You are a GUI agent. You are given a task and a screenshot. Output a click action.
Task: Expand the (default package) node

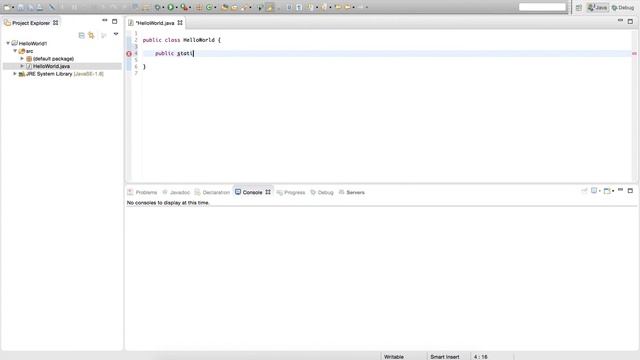coord(22,59)
